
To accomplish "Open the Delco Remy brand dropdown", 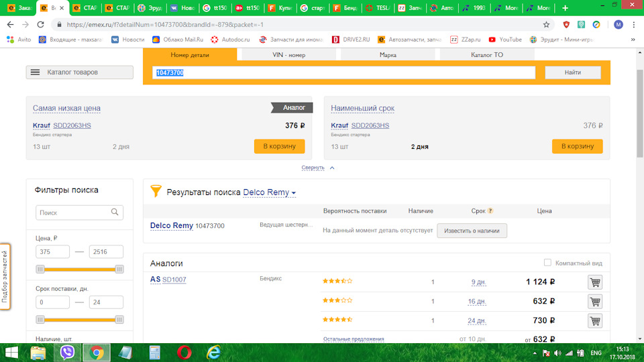I will point(269,192).
